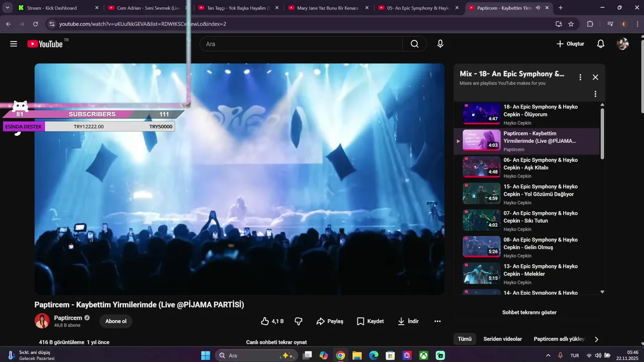Play 15- Yol Gözümü Dağlıyor video
644x362 pixels.
[528, 194]
